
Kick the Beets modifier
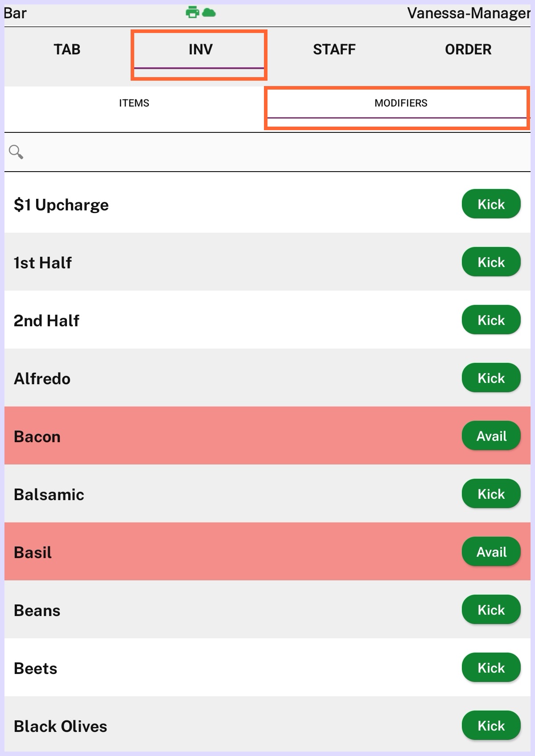tap(491, 668)
